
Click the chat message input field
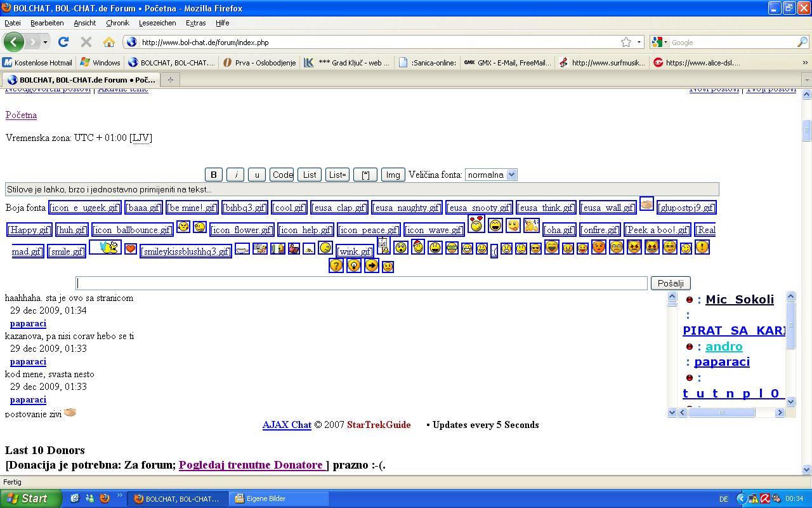(362, 283)
